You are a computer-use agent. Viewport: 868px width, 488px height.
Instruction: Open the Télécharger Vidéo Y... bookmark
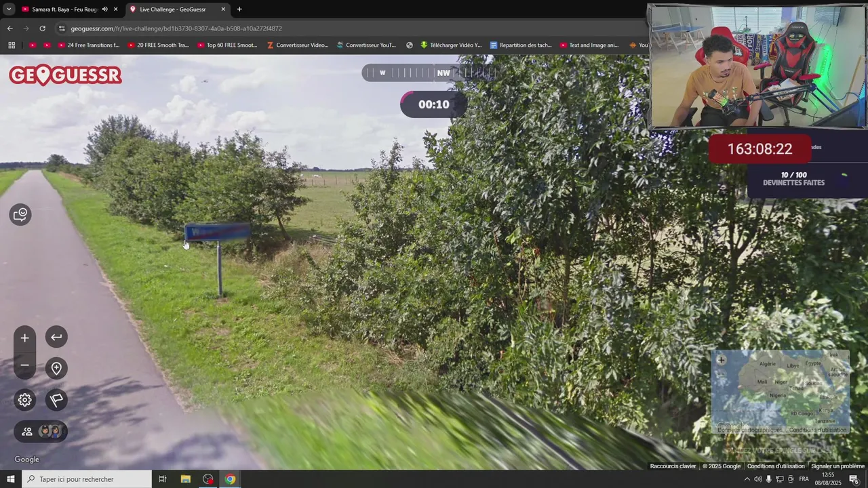[x=451, y=45]
